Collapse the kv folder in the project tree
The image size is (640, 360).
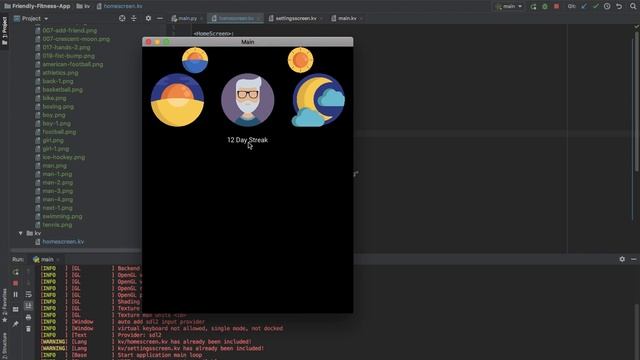point(21,233)
